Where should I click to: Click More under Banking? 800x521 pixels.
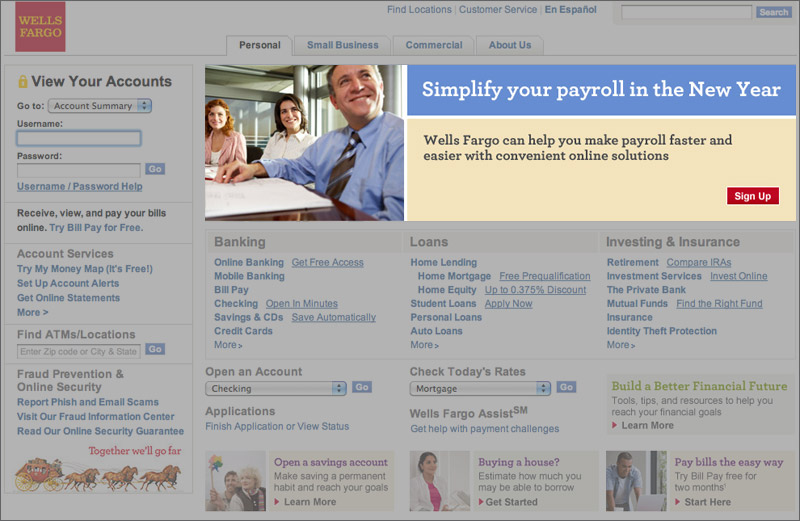point(228,345)
